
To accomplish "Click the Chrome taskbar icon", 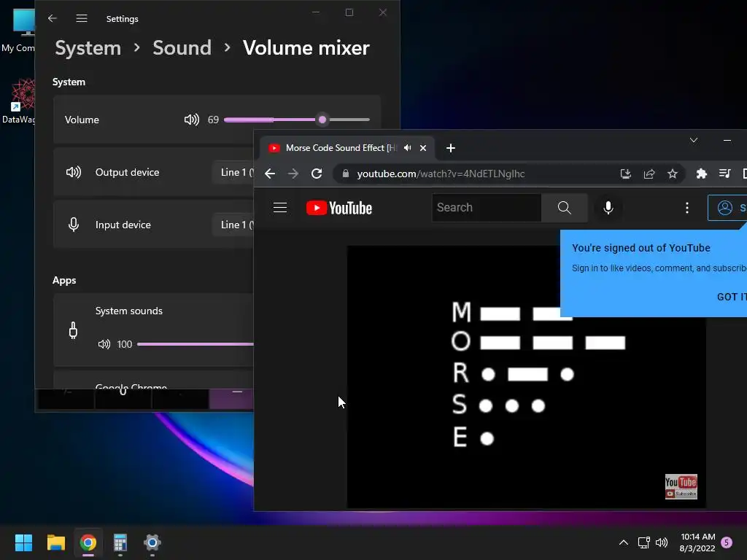I will tap(88, 542).
